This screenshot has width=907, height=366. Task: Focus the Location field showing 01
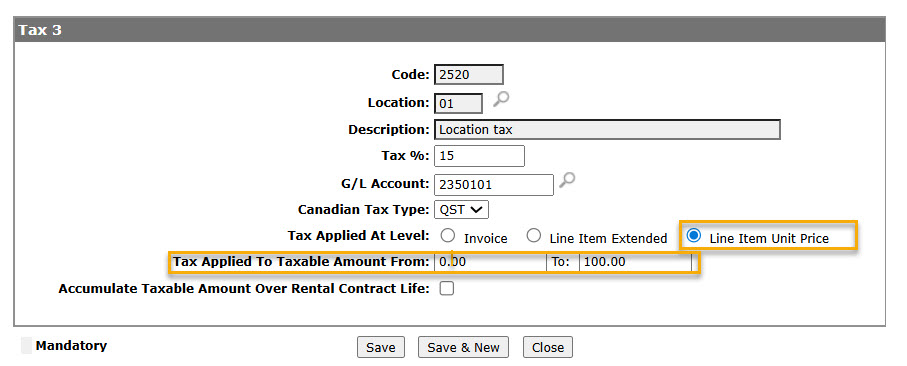458,103
